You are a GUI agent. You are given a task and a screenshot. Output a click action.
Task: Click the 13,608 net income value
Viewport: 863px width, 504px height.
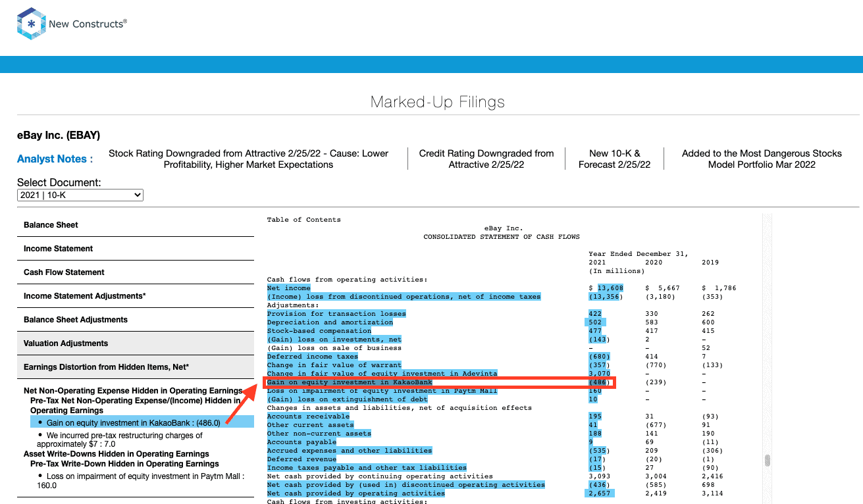(610, 288)
